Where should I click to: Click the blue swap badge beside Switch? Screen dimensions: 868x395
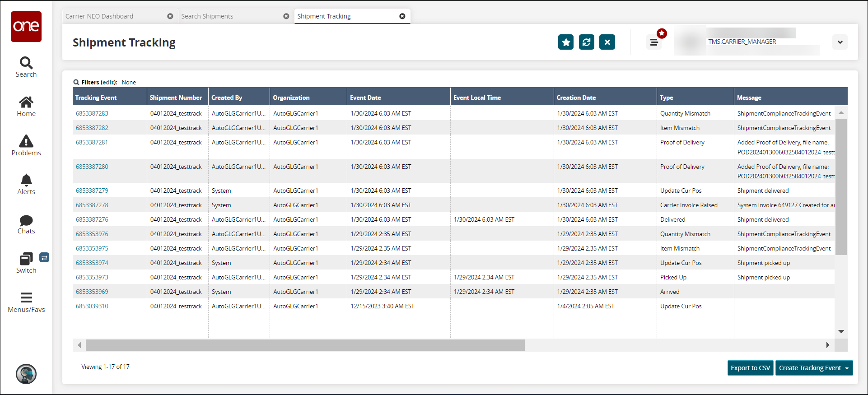pyautogui.click(x=44, y=257)
